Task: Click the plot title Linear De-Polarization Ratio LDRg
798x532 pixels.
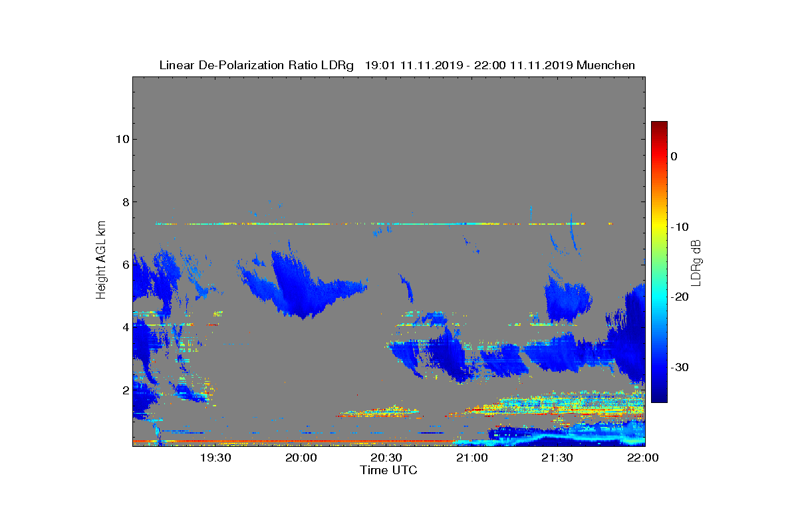Action: point(257,65)
